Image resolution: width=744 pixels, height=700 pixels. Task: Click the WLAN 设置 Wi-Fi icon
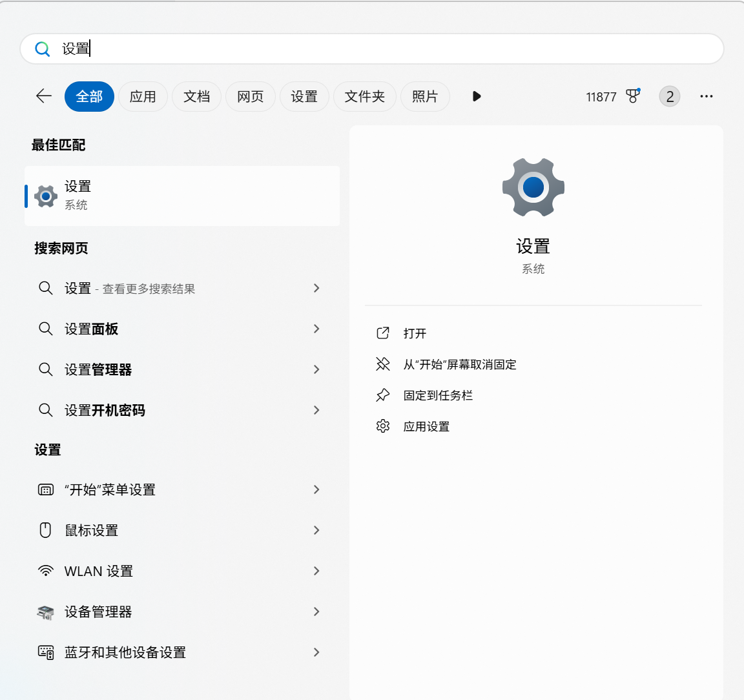coord(45,571)
